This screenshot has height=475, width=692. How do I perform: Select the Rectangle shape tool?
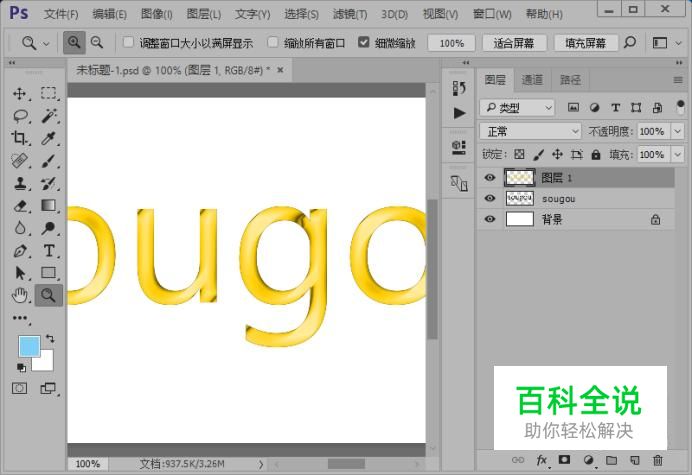[49, 273]
